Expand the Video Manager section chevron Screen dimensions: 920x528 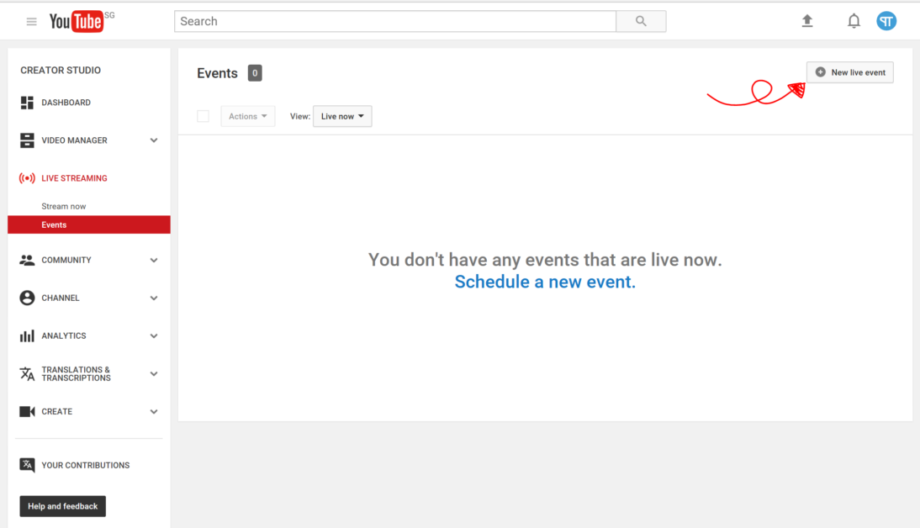click(154, 141)
